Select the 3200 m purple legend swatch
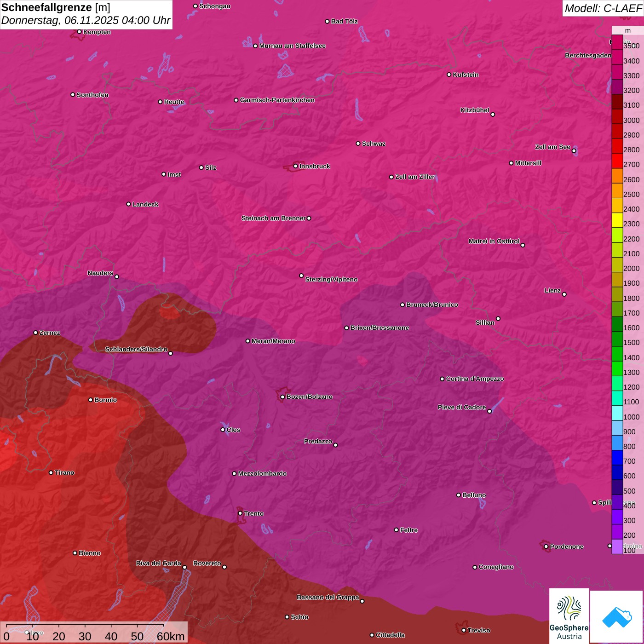This screenshot has width=644, height=644. click(617, 87)
